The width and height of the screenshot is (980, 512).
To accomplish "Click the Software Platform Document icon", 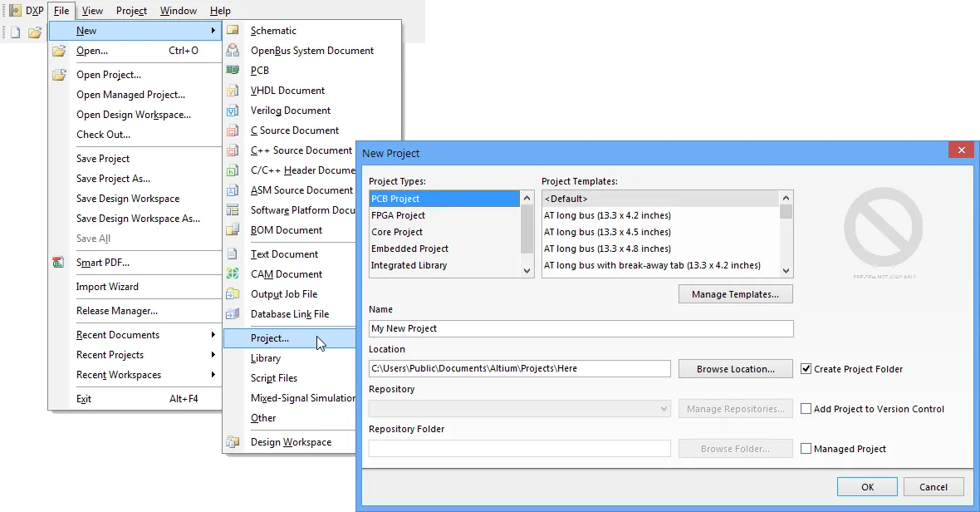I will pos(233,210).
